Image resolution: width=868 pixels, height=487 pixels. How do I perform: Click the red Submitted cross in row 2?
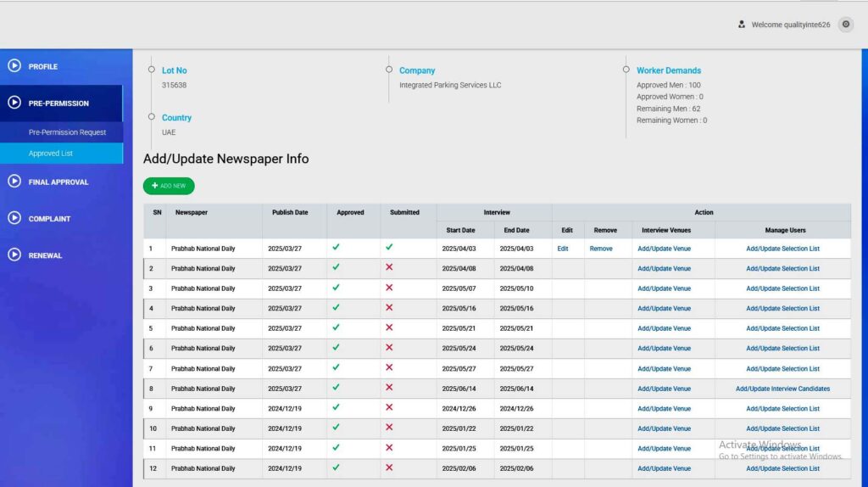[389, 267]
